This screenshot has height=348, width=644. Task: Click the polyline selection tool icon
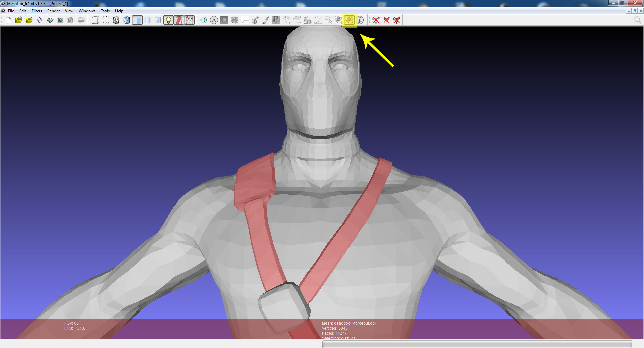[x=297, y=20]
